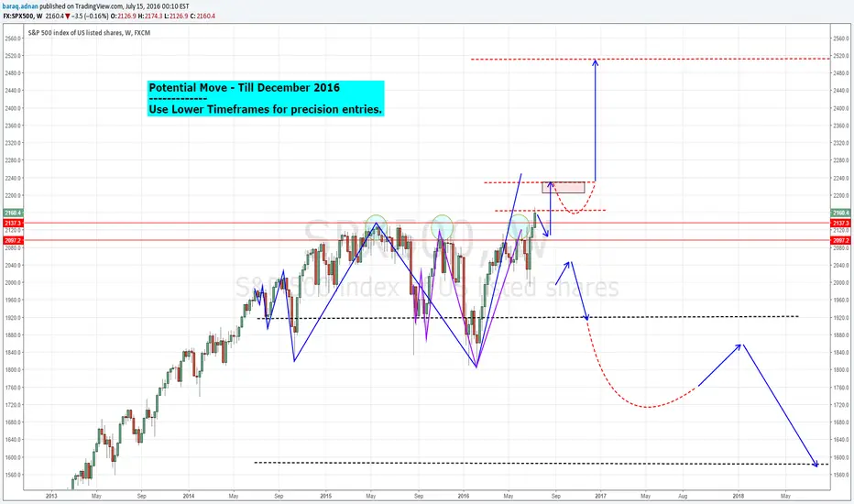Image resolution: width=854 pixels, height=504 pixels.
Task: Click the 'Potential Move - Till December 2016' note
Action: coord(244,88)
